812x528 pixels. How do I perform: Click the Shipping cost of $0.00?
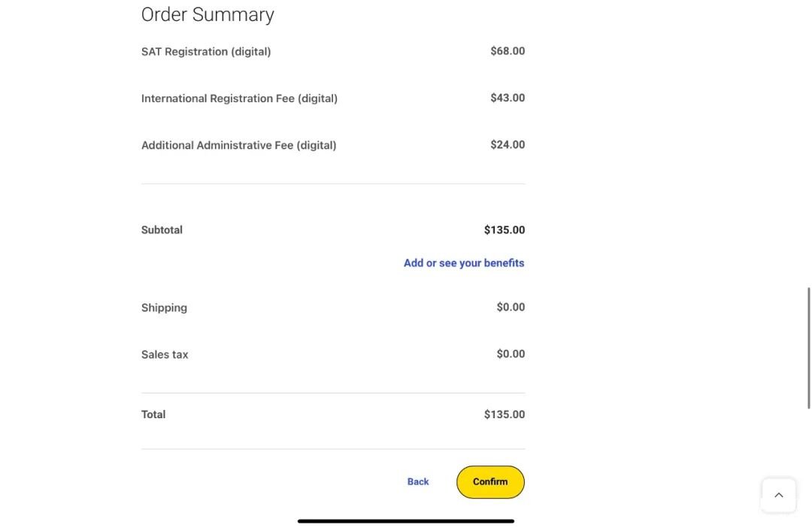coord(511,307)
